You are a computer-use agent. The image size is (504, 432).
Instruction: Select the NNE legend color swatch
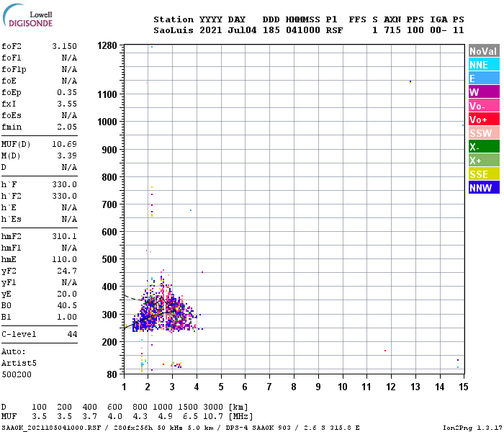pyautogui.click(x=484, y=65)
